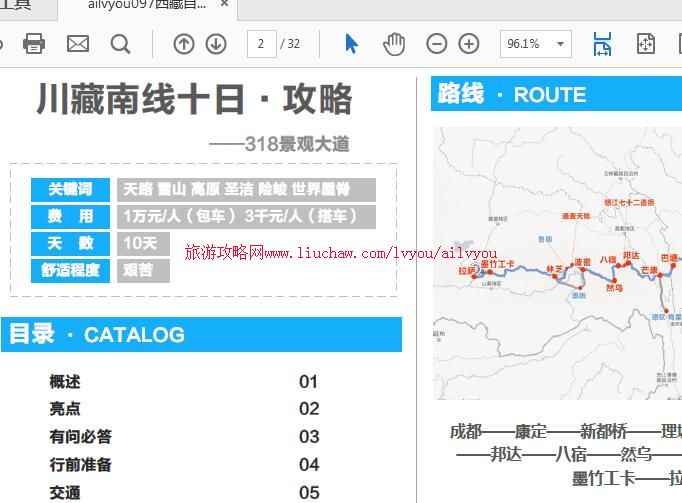Click the page number input field
Image resolution: width=682 pixels, height=503 pixels.
coord(262,44)
